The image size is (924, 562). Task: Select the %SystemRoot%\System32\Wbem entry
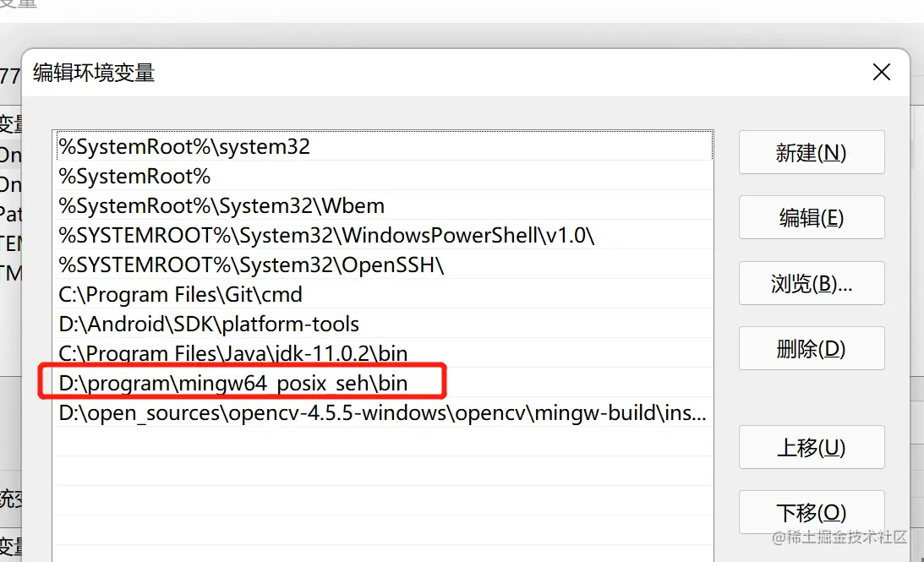tap(383, 205)
